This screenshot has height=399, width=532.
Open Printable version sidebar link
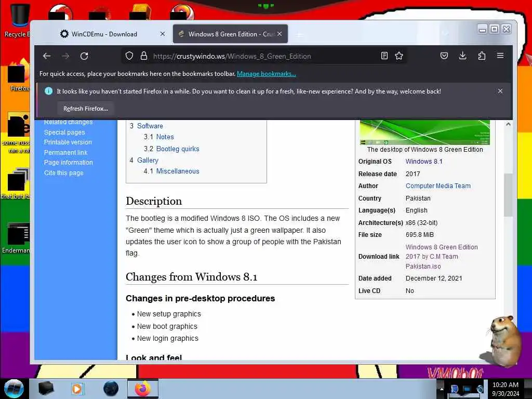tap(68, 142)
